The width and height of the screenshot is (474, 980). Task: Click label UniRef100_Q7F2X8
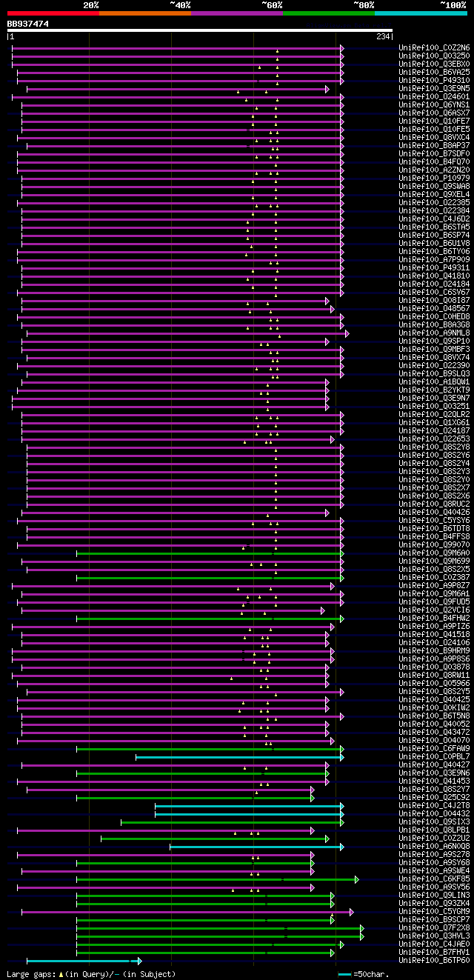[x=434, y=927]
